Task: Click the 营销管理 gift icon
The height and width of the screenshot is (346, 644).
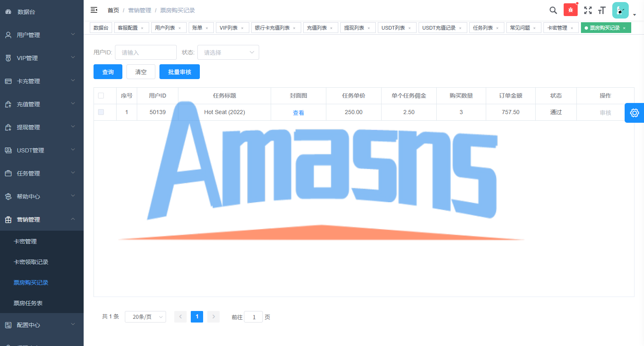Action: pyautogui.click(x=8, y=220)
